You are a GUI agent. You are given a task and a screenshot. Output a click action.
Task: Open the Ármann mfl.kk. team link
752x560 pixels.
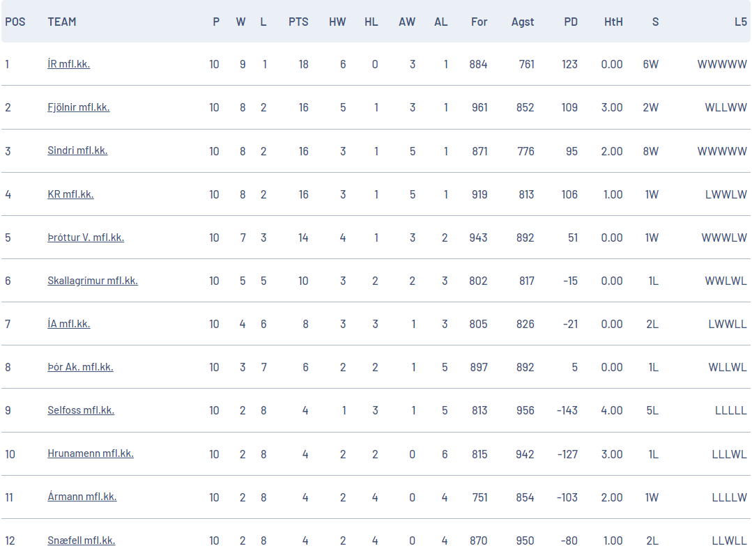click(x=82, y=496)
